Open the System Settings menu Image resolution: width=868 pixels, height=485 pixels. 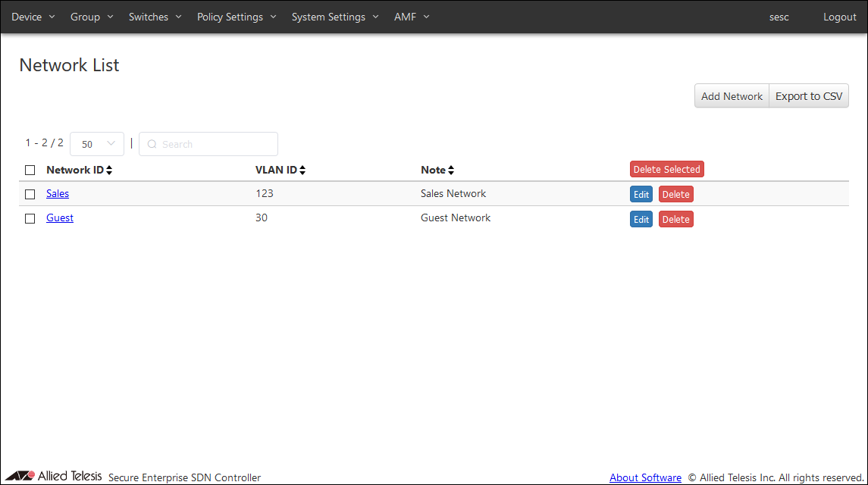(x=335, y=17)
